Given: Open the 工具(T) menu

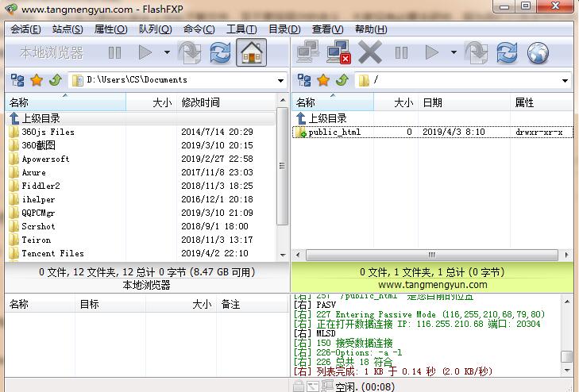Looking at the screenshot, I should click(x=241, y=29).
